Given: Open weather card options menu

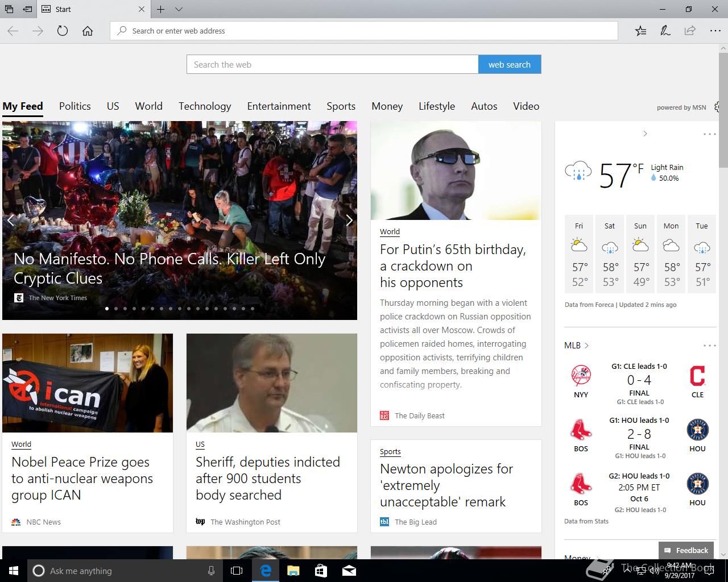Looking at the screenshot, I should click(x=709, y=134).
